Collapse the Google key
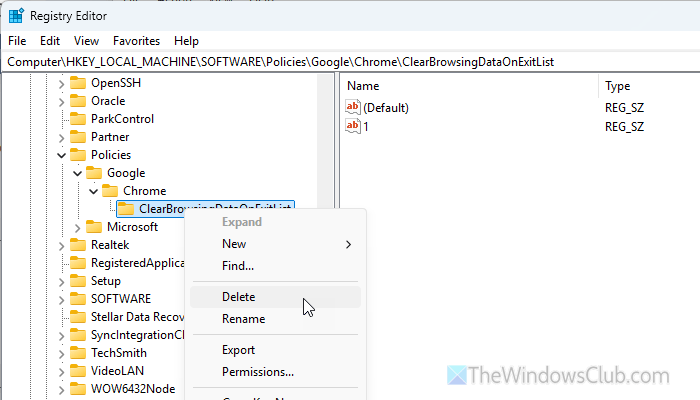 click(x=78, y=173)
